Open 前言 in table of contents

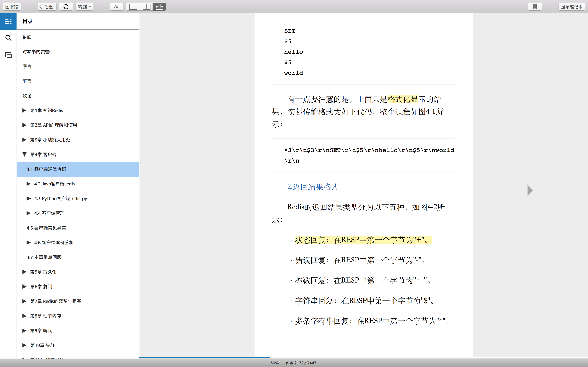[27, 81]
